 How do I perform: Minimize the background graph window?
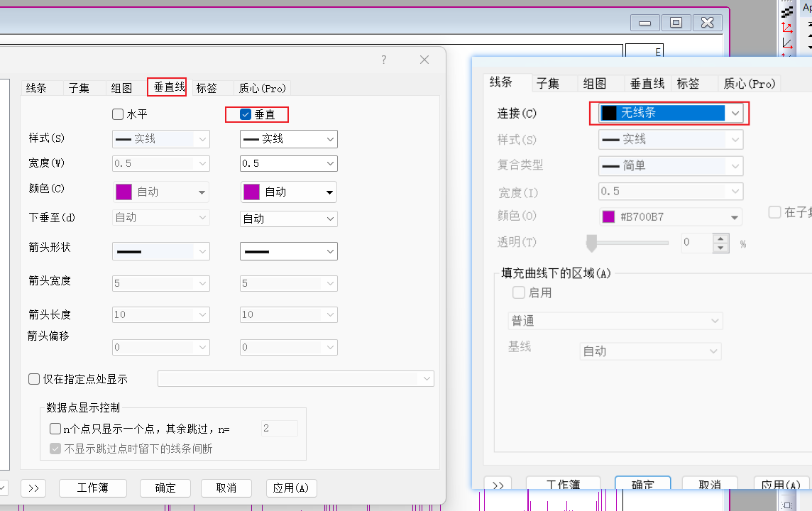pos(644,23)
